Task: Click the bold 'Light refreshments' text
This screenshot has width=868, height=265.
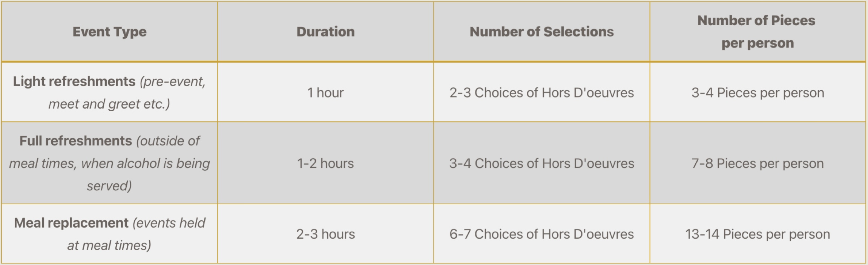Action: (74, 81)
